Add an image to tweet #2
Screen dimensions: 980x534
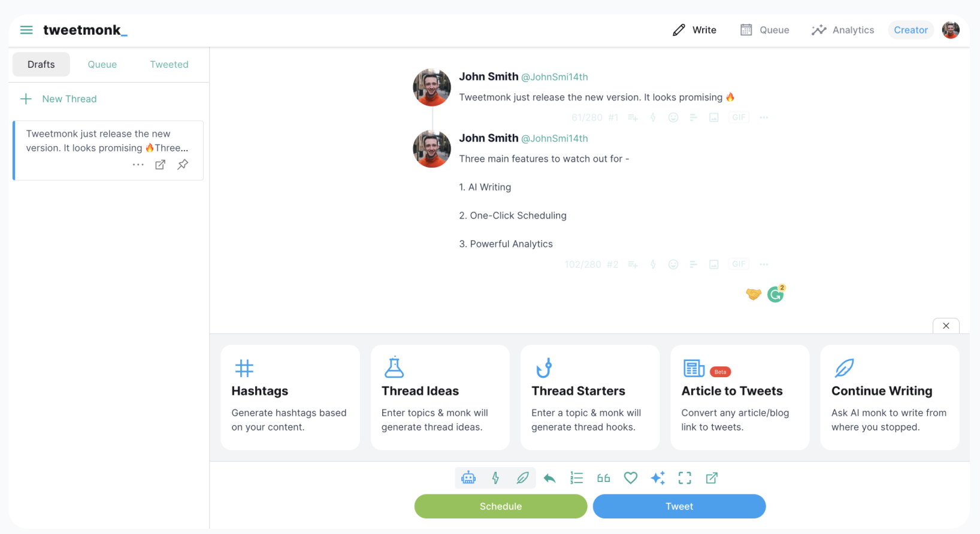pyautogui.click(x=714, y=264)
